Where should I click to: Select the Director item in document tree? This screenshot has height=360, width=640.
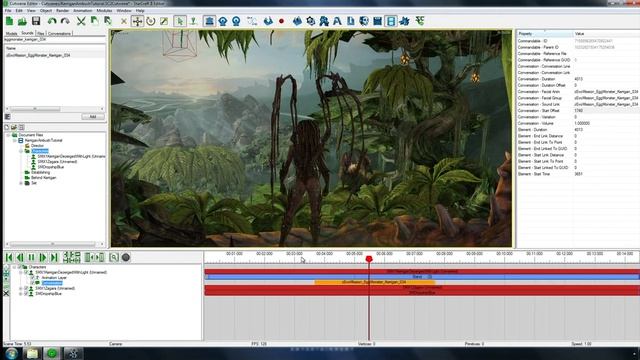[x=37, y=145]
